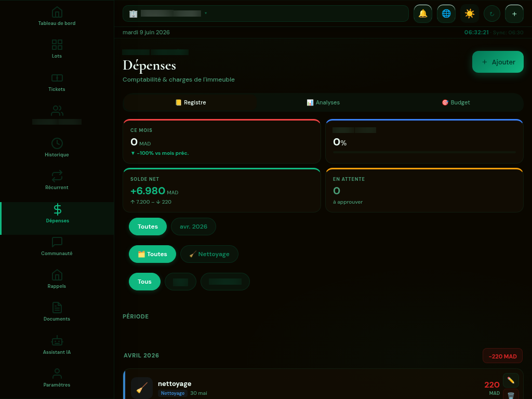532x399 pixels.
Task: Switch to Budget tab
Action: (456, 102)
